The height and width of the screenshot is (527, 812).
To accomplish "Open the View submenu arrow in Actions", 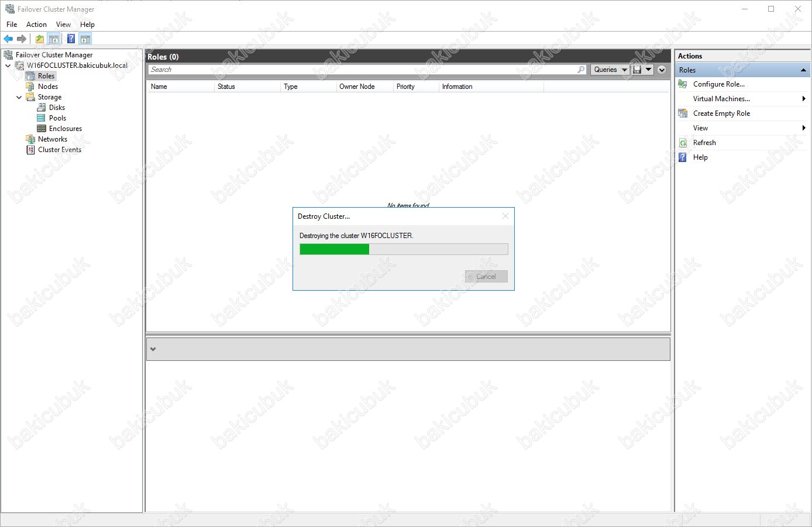I will pos(804,128).
